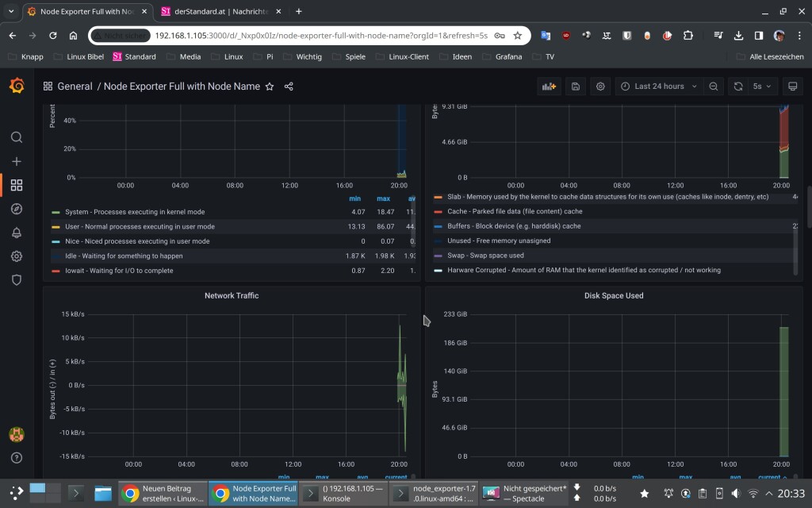Open Grafana bookmark folder
Screen dimensions: 812x508
[502, 56]
